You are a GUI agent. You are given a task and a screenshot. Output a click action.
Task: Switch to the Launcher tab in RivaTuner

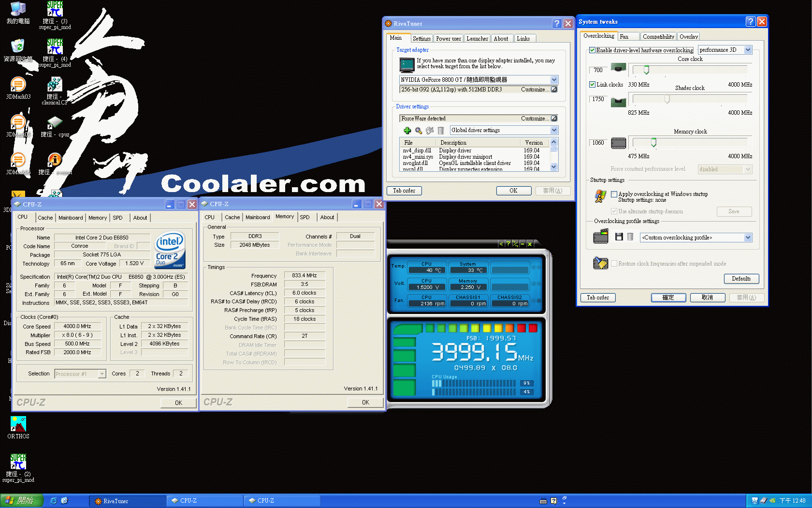pyautogui.click(x=477, y=39)
